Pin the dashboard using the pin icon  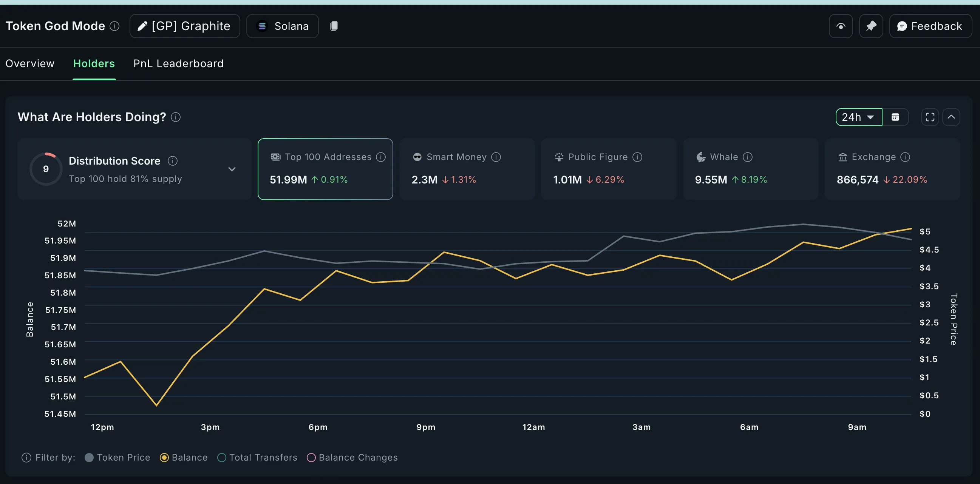[871, 26]
